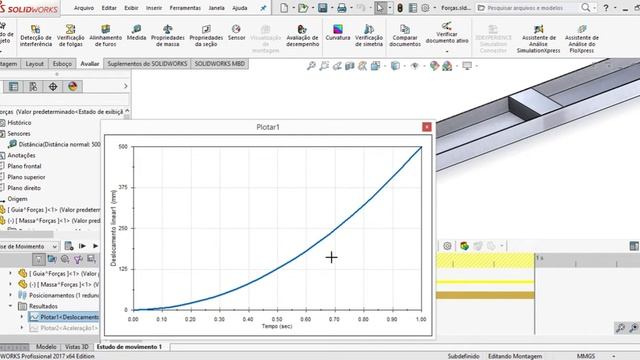Switch to Suplementos do SOLIDWORKS tab
This screenshot has height=360, width=640.
(147, 64)
